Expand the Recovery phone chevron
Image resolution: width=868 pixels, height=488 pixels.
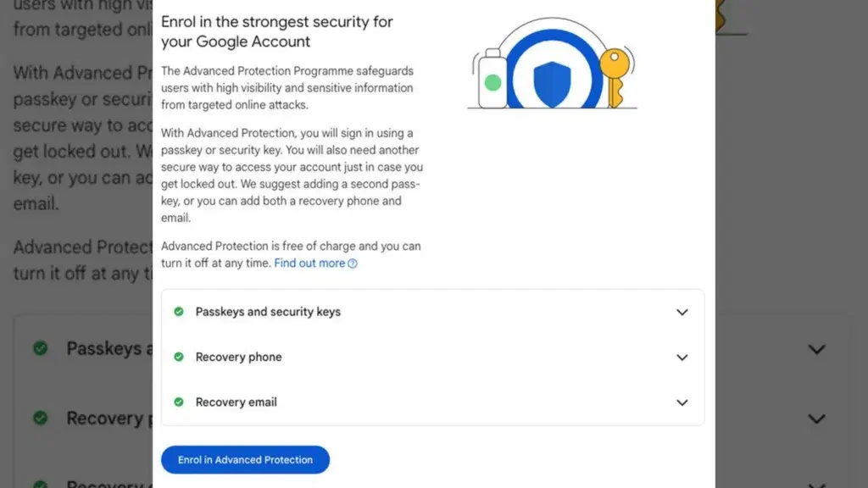tap(682, 358)
